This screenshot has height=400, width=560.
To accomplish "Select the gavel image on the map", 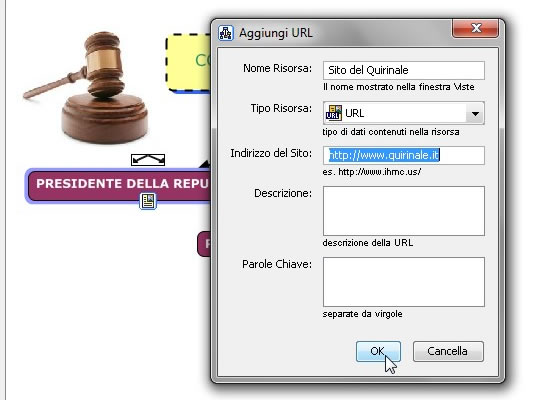I will 88,88.
